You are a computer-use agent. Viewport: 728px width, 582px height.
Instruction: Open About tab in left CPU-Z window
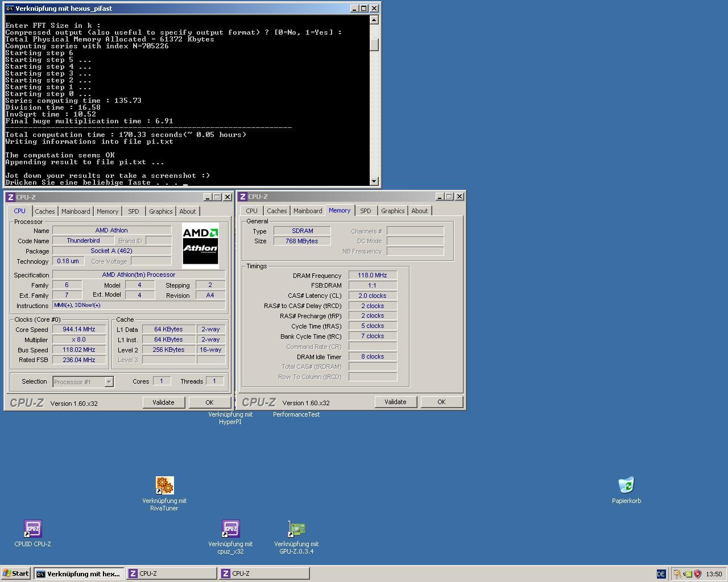coord(188,211)
